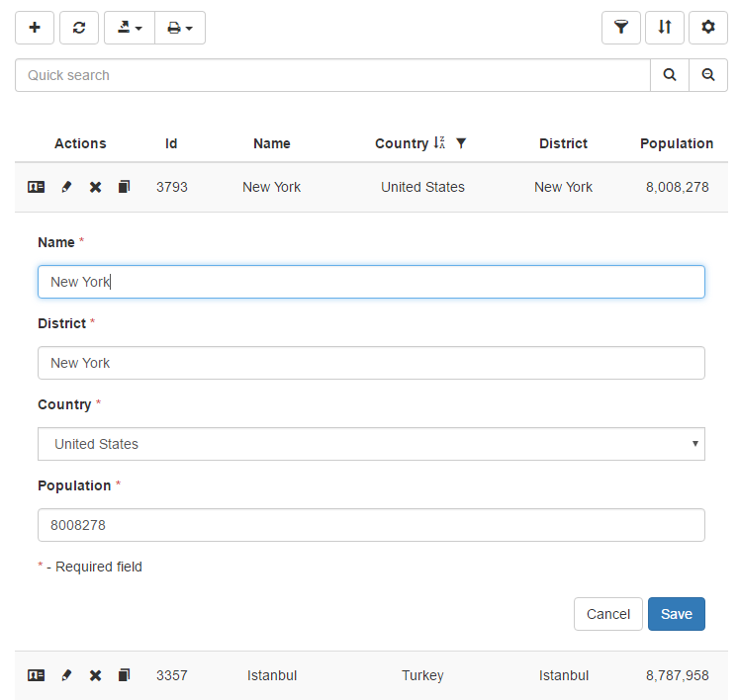Image resolution: width=739 pixels, height=700 pixels.
Task: Click the Cancel button
Action: click(607, 614)
